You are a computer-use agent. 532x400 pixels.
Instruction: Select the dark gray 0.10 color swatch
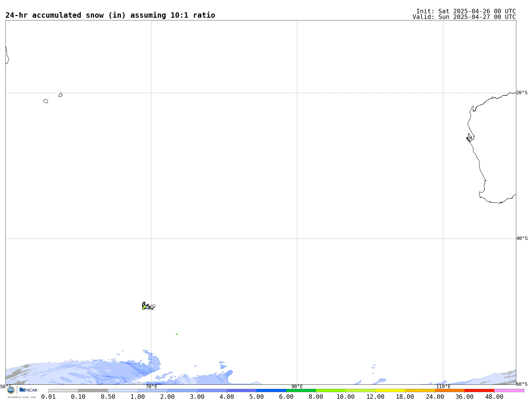[93, 391]
